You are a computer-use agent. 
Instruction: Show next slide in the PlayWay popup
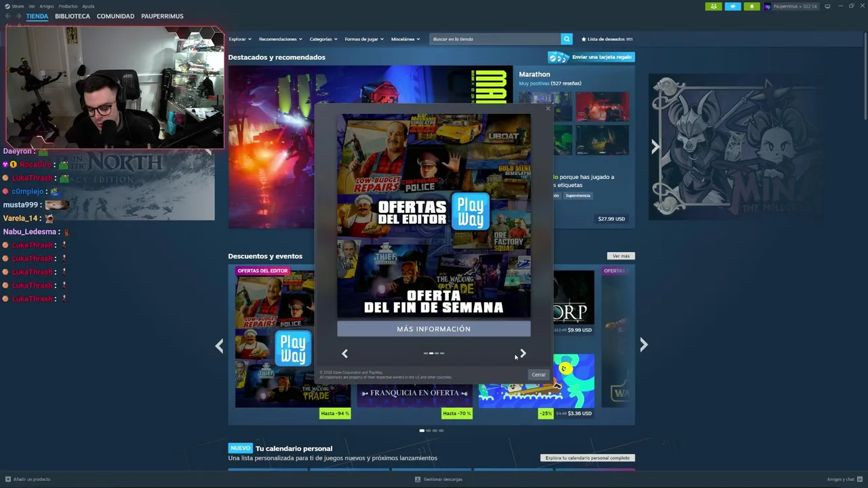click(523, 353)
